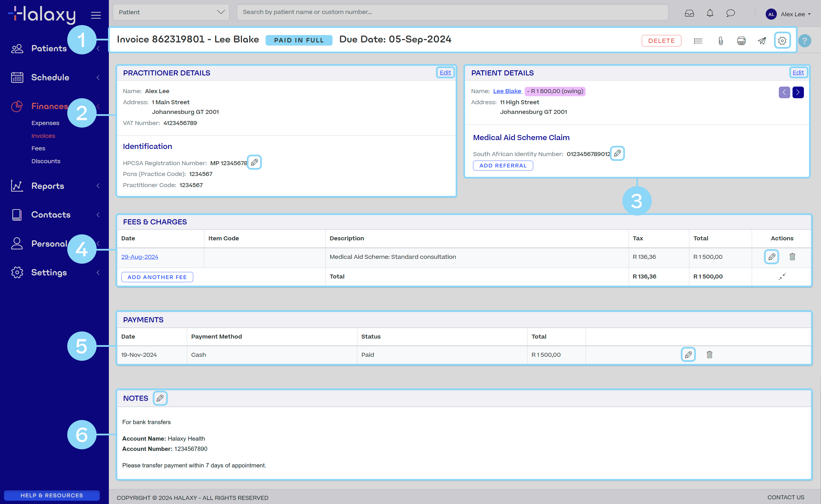Go to previous patient invoice arrow

[784, 92]
